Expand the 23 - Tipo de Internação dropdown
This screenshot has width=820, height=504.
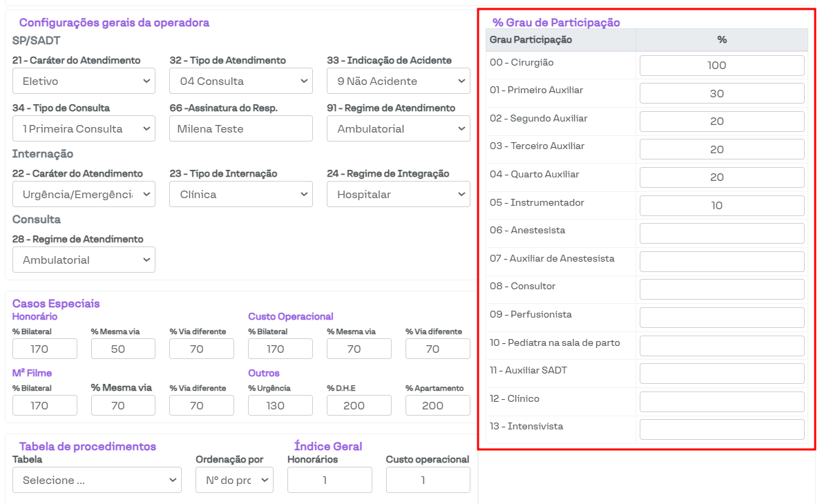pos(241,195)
